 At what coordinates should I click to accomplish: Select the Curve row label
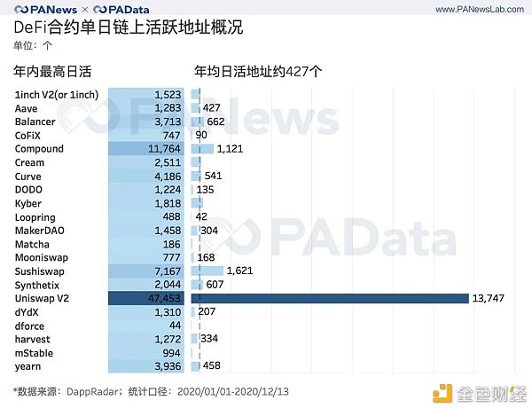point(27,177)
